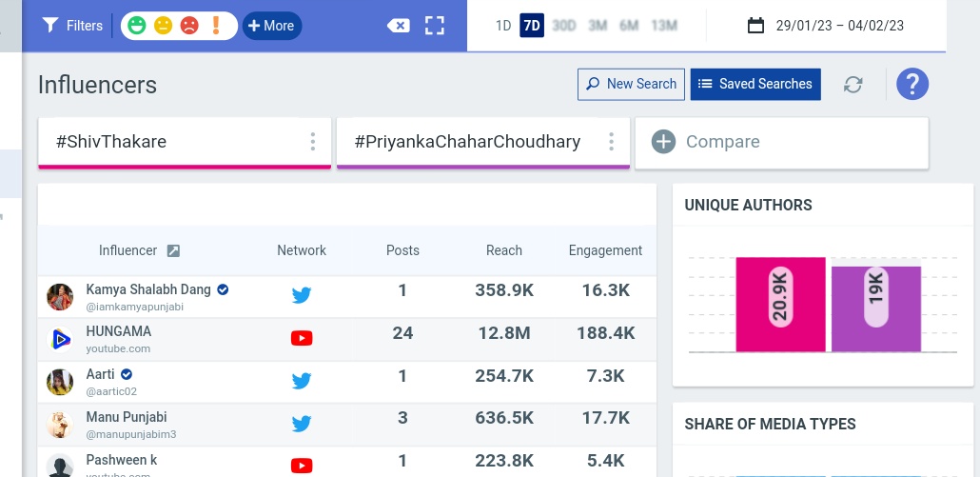Click the YouTube icon in Pashween k's row
This screenshot has width=980, height=477.
coord(302,466)
